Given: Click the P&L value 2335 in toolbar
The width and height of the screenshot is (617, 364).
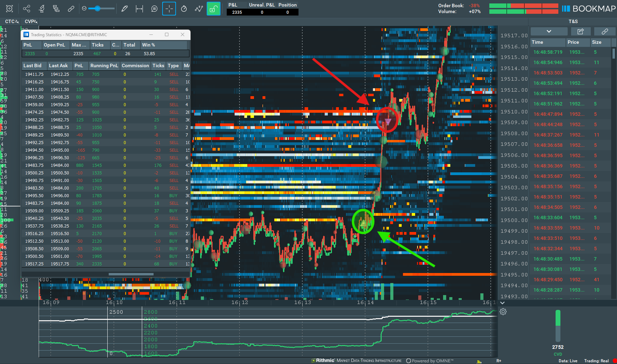Looking at the screenshot, I should pyautogui.click(x=237, y=12).
